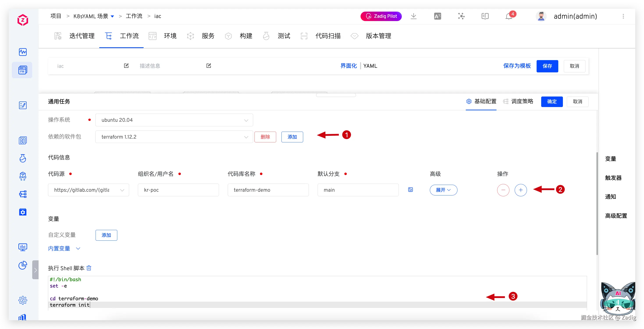
Task: Click the 默认分支 main input field
Action: (x=358, y=190)
